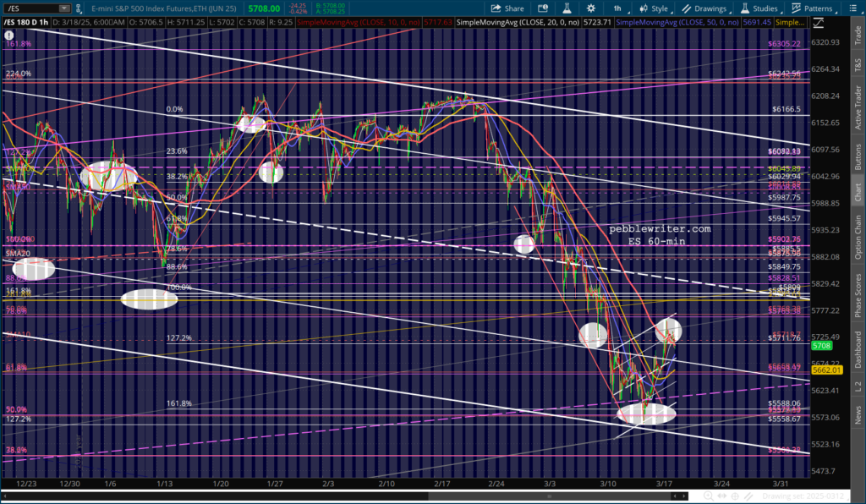Open the Studies menu
This screenshot has width=866, height=504.
click(x=764, y=8)
